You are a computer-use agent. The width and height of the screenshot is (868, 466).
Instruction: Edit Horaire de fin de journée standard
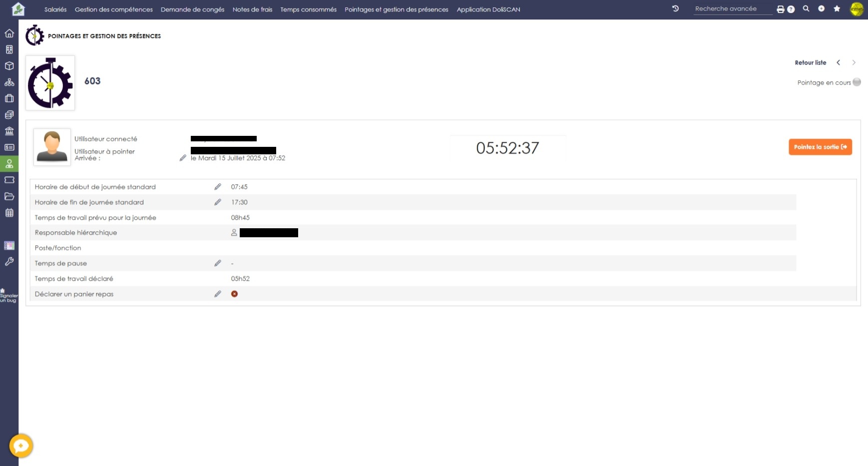click(x=218, y=202)
